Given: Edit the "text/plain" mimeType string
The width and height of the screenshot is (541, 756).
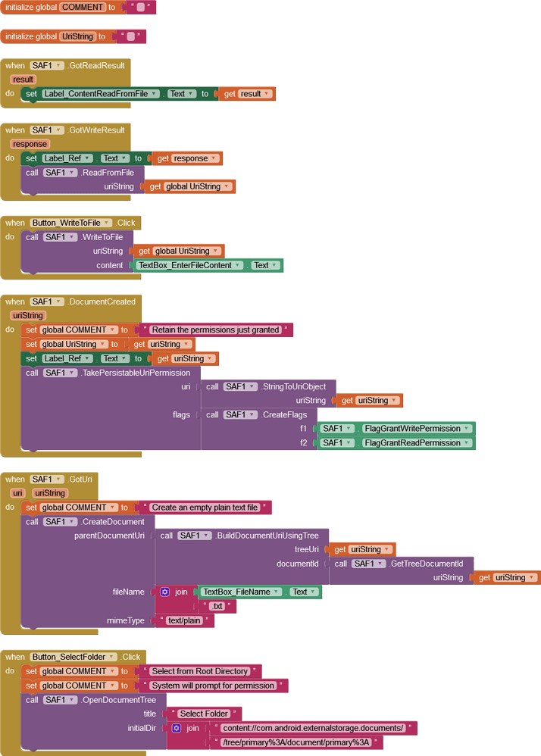Looking at the screenshot, I should tap(184, 620).
